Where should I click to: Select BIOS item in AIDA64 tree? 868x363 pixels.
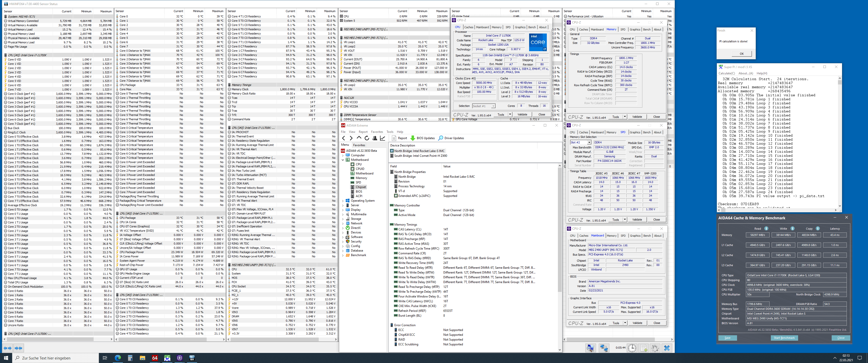[x=359, y=192]
